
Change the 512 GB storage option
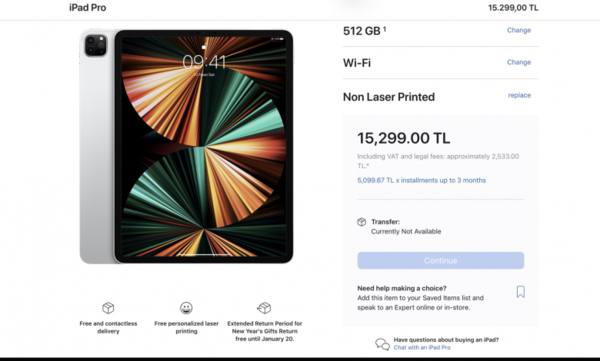519,30
